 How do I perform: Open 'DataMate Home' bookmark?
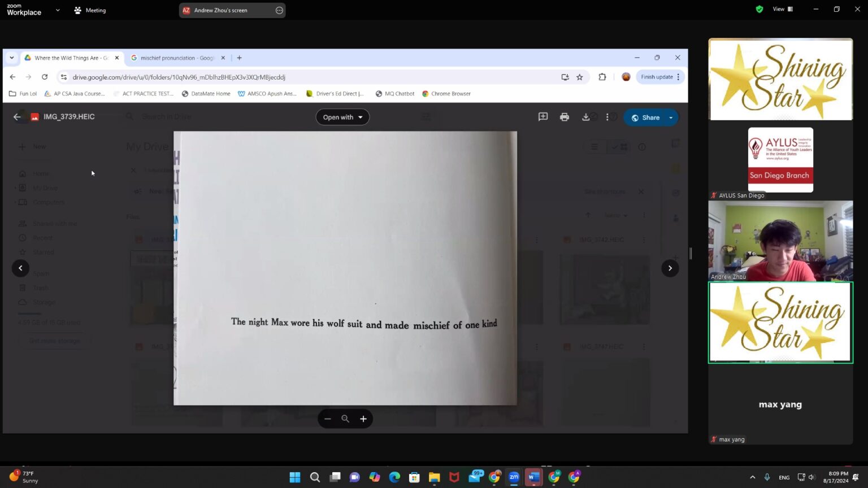(x=206, y=94)
